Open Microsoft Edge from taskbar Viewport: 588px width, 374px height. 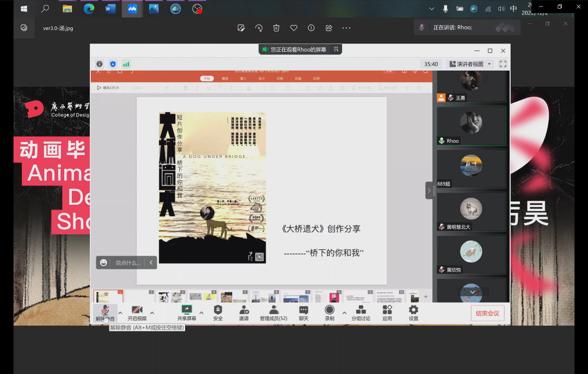click(89, 9)
